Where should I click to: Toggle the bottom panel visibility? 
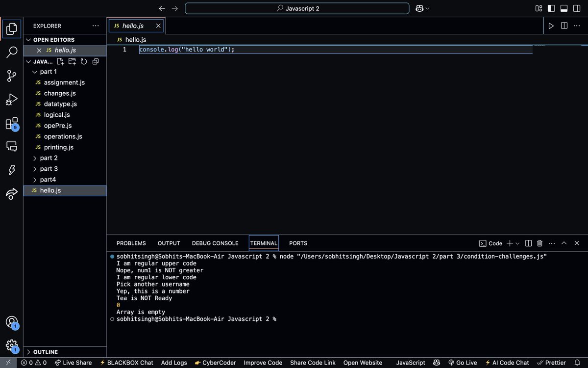click(x=564, y=8)
